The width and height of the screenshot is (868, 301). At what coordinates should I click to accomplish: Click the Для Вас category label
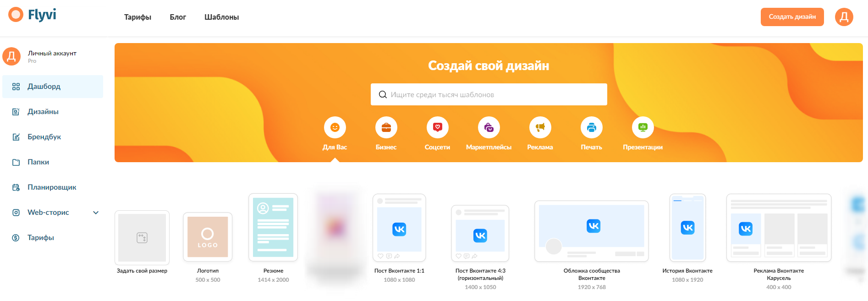click(x=335, y=147)
